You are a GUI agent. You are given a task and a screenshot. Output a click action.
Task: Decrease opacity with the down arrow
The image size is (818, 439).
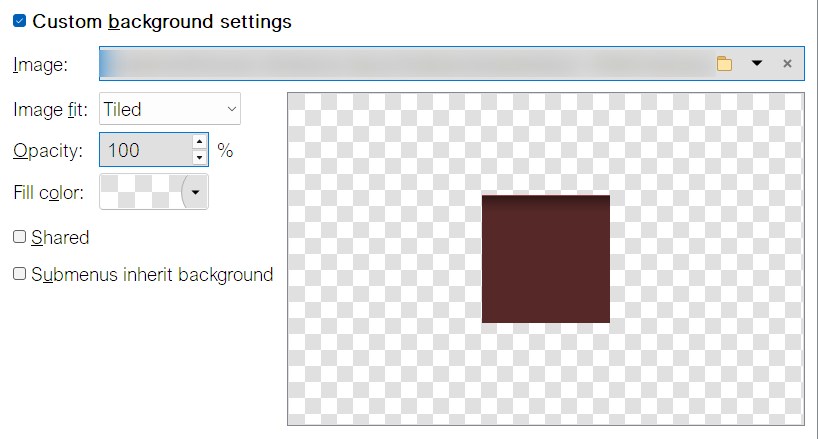click(200, 157)
